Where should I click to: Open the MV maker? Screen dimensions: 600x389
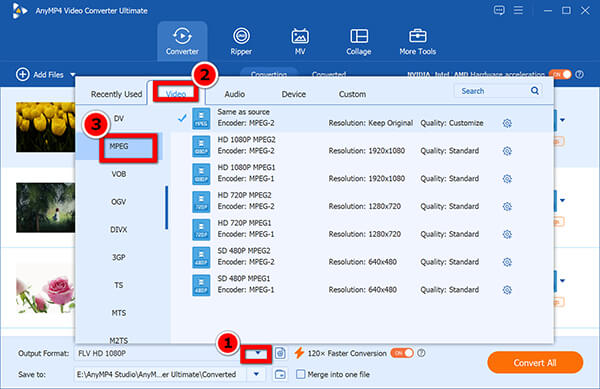coord(300,41)
